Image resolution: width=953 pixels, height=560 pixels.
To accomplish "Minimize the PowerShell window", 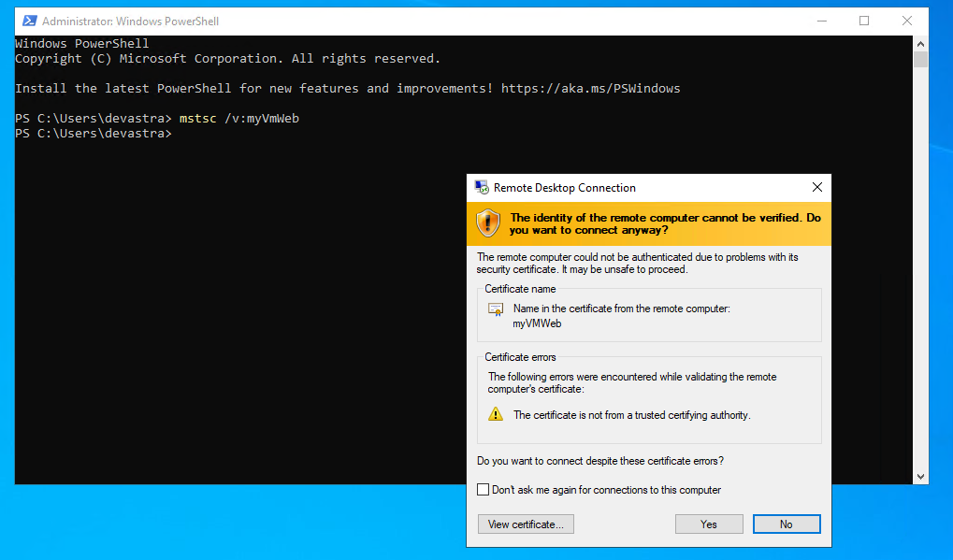I will click(822, 22).
